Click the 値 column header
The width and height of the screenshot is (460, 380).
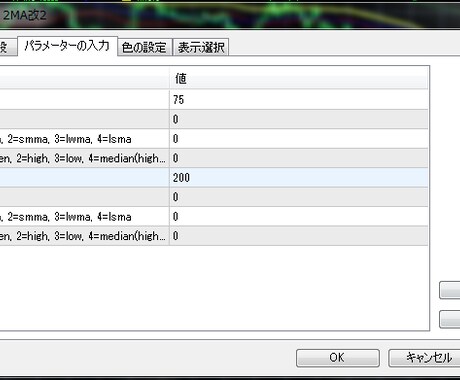pyautogui.click(x=299, y=79)
